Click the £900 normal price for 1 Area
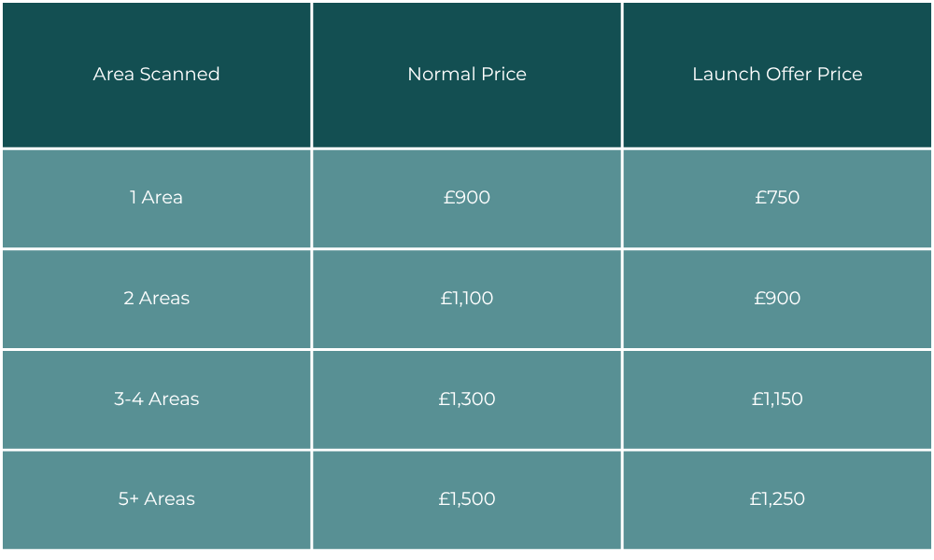934x560 pixels. [x=467, y=198]
